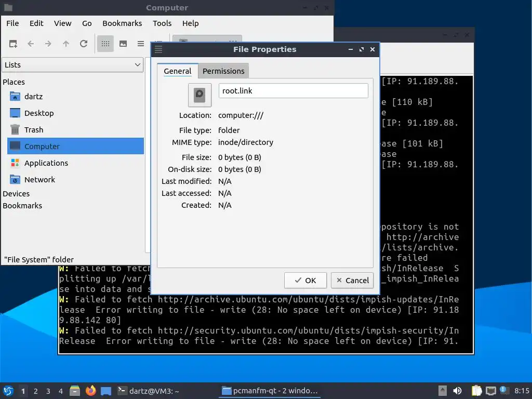This screenshot has height=399, width=532.
Task: Switch to workspace 2
Action: click(x=36, y=391)
